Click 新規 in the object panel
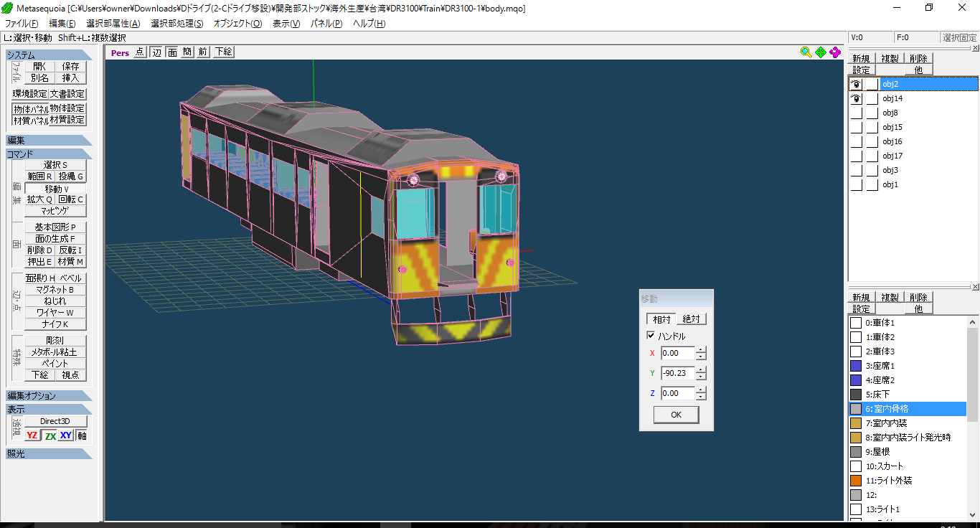980x528 pixels. click(861, 59)
